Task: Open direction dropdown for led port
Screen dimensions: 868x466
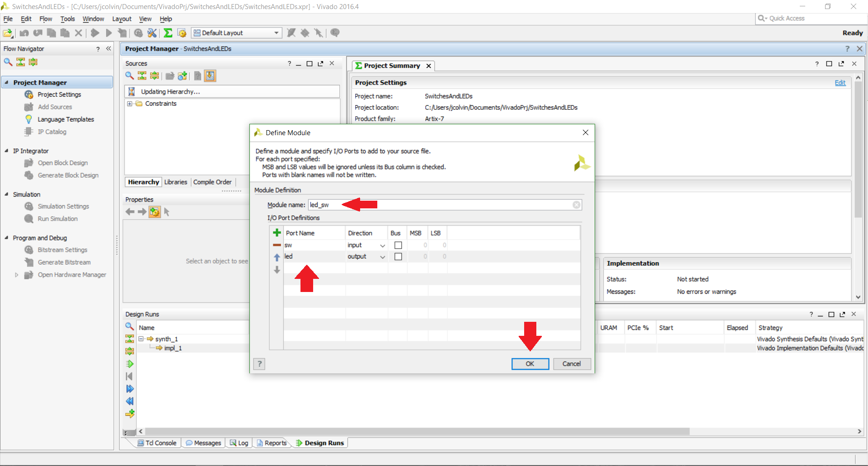Action: click(x=383, y=257)
